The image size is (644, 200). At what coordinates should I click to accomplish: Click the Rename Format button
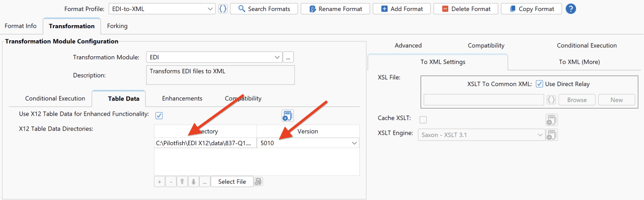336,9
